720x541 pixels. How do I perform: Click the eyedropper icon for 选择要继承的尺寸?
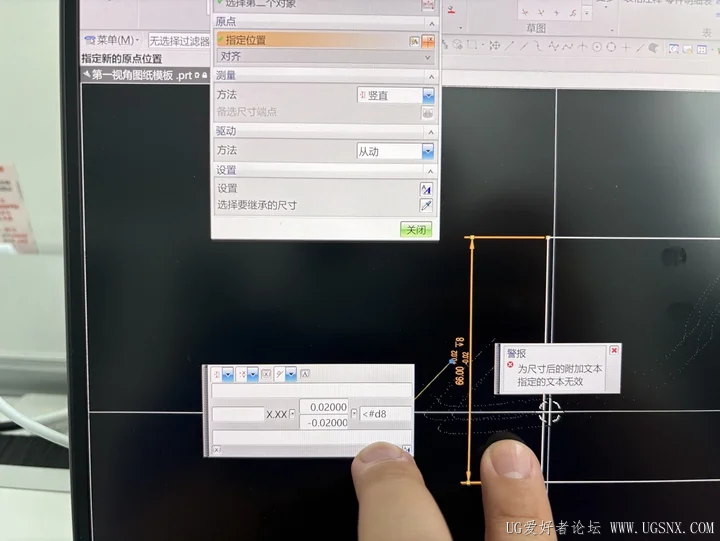click(x=426, y=205)
